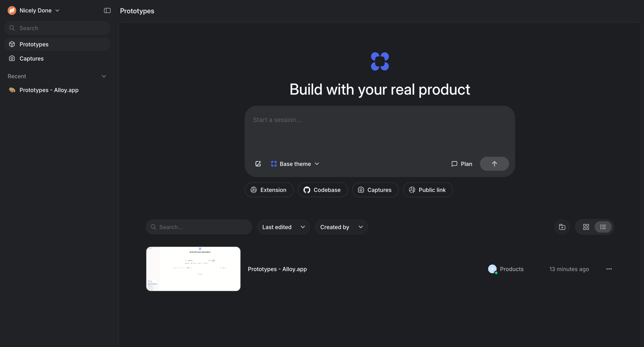Click the sidebar Search field
This screenshot has height=347, width=644.
coord(57,28)
